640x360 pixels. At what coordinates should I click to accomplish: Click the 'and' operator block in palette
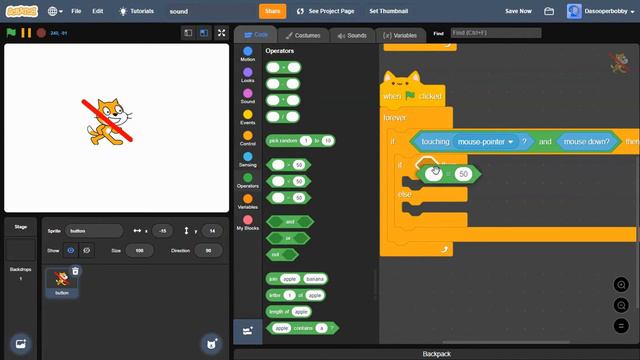click(290, 222)
